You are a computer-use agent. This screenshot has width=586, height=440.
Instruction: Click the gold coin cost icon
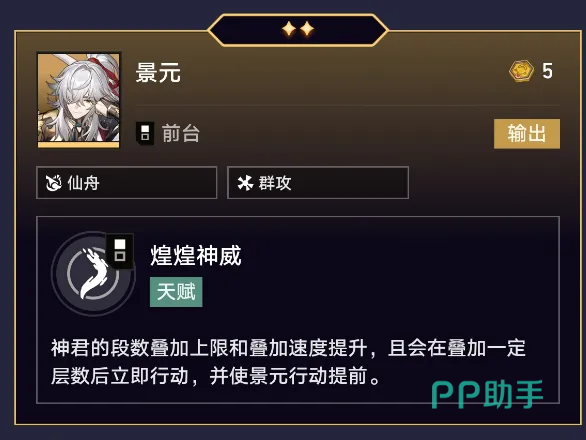tap(521, 71)
